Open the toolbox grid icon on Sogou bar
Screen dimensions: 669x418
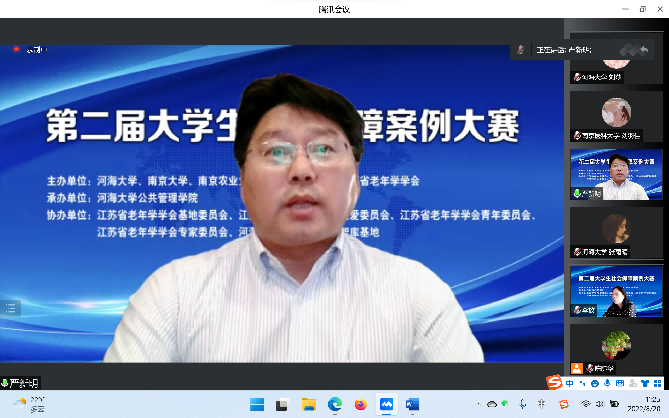(x=657, y=383)
